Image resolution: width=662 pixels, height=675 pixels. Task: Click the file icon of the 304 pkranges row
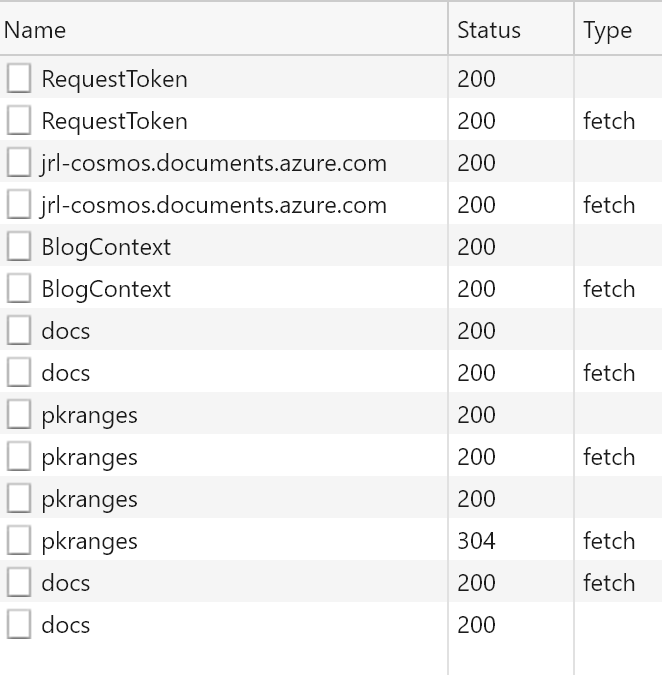tap(18, 541)
